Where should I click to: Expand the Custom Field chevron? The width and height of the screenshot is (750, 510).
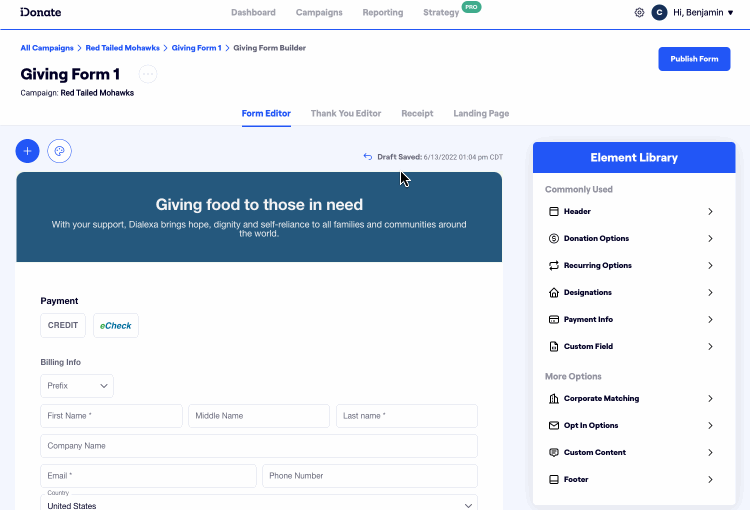[710, 346]
